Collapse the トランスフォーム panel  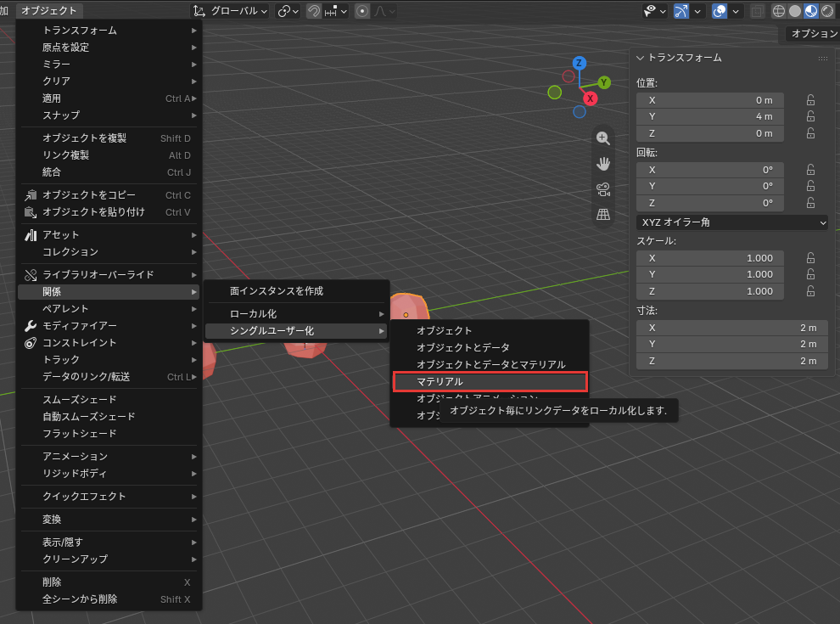(x=640, y=58)
